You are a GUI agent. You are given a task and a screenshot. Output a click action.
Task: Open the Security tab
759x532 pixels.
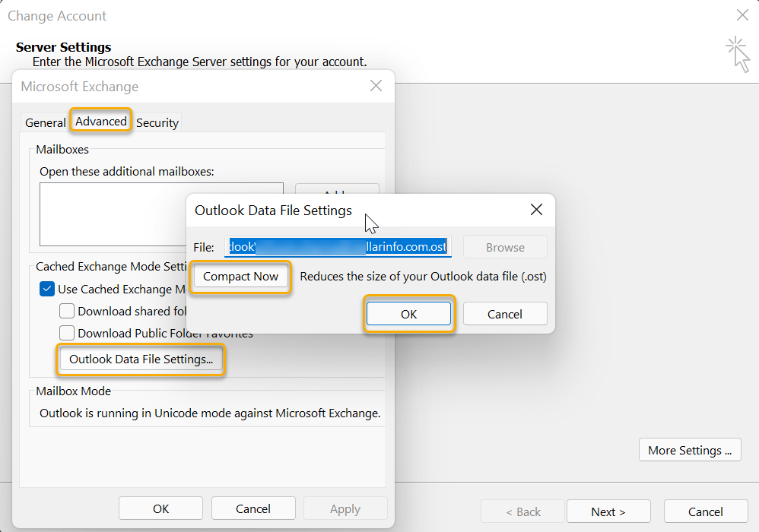pyautogui.click(x=157, y=122)
